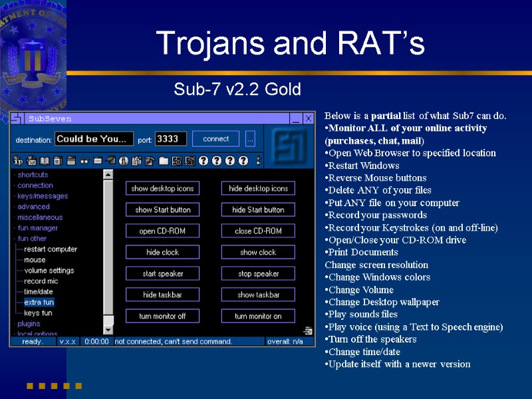
Task: Click show taskbar button
Action: [x=258, y=295]
